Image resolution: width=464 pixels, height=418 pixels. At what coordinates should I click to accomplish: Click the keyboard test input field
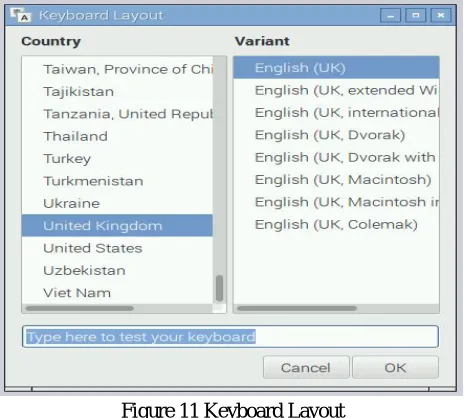230,337
